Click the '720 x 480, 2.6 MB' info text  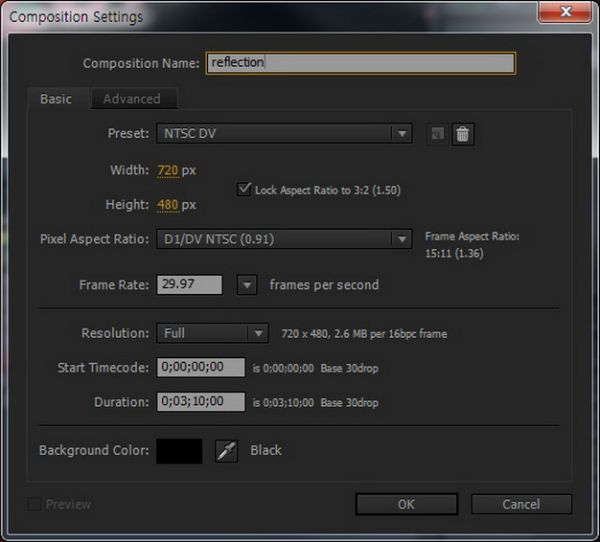click(364, 334)
